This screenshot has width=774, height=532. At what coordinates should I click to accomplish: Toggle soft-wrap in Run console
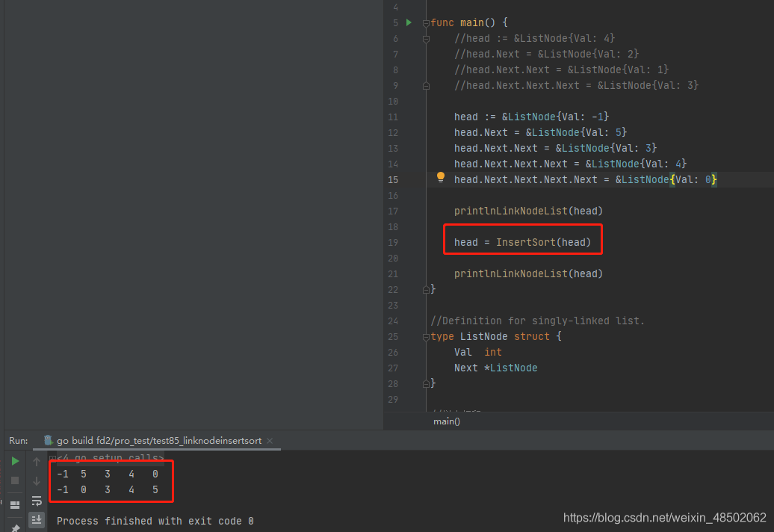tap(37, 501)
